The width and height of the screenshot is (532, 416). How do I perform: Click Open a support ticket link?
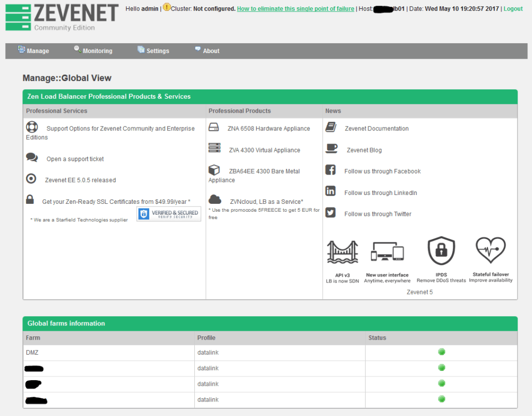[75, 159]
